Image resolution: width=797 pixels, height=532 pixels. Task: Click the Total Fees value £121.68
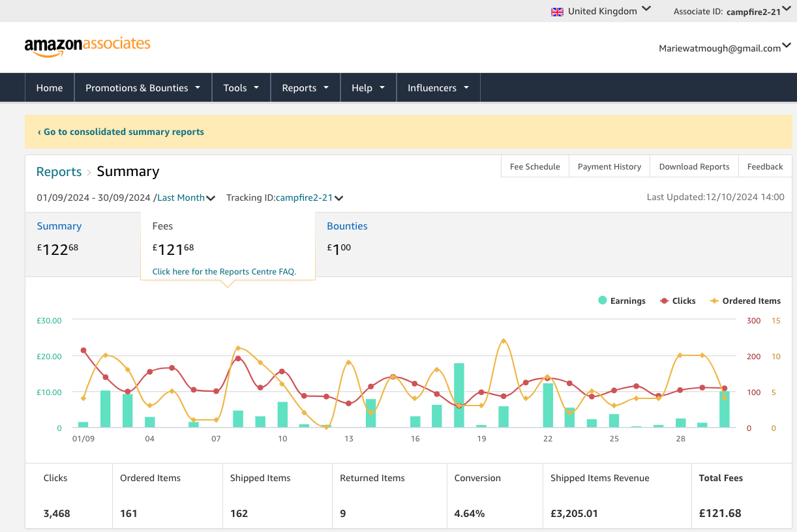[x=720, y=513]
